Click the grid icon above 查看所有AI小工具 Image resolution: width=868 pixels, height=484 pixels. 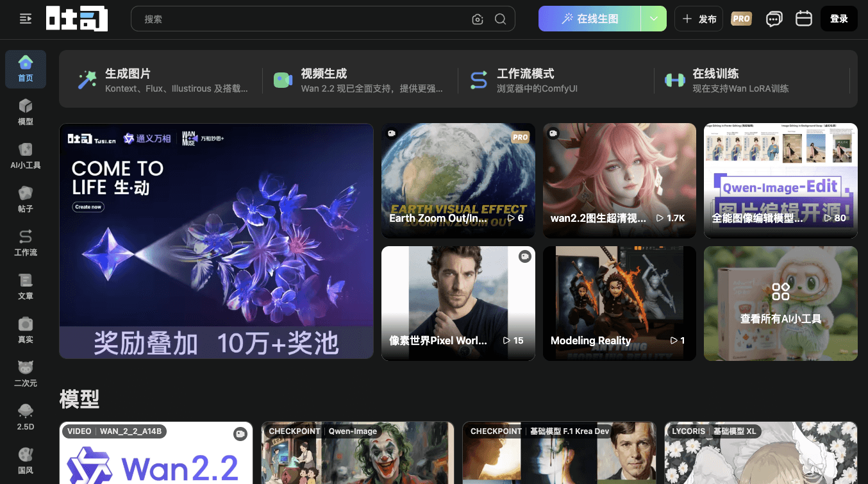(781, 292)
